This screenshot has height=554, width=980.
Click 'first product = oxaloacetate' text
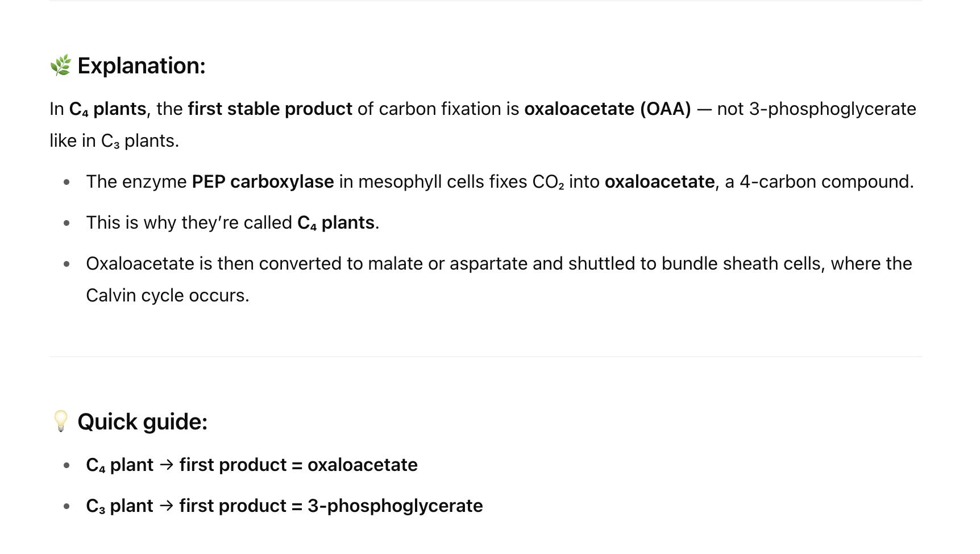pyautogui.click(x=298, y=465)
